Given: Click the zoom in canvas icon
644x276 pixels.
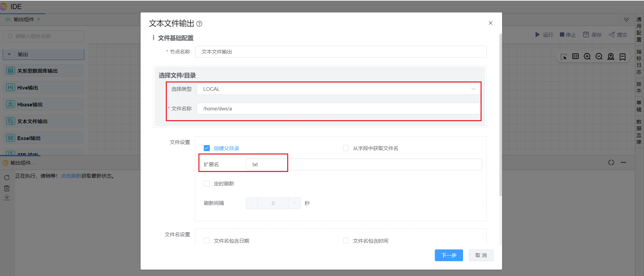Looking at the screenshot, I should (587, 57).
